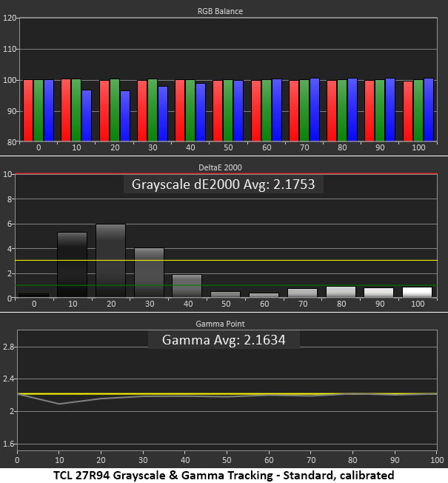The height and width of the screenshot is (483, 448).
Task: Click the DeltaE 2000 chart title
Action: 220,167
